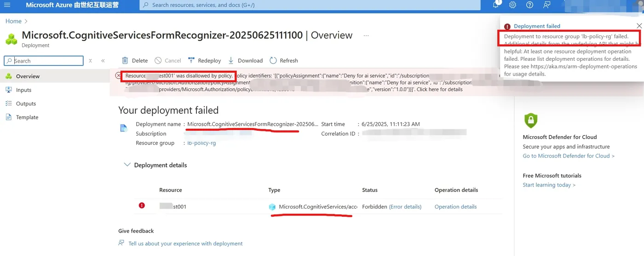Click the Operation details column header
This screenshot has width=644, height=256.
click(456, 190)
